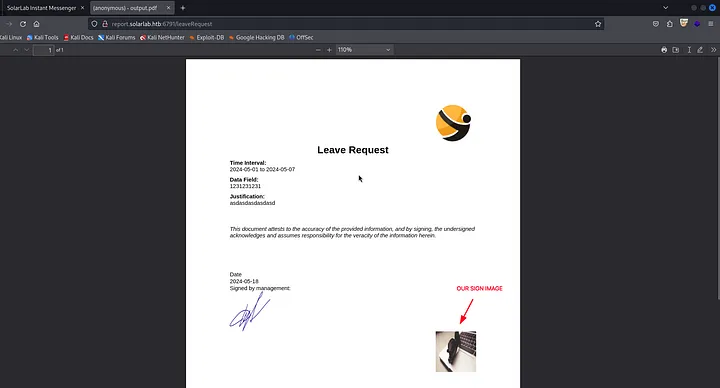Open the list all tabs chevron
The height and width of the screenshot is (388, 720).
pos(665,8)
